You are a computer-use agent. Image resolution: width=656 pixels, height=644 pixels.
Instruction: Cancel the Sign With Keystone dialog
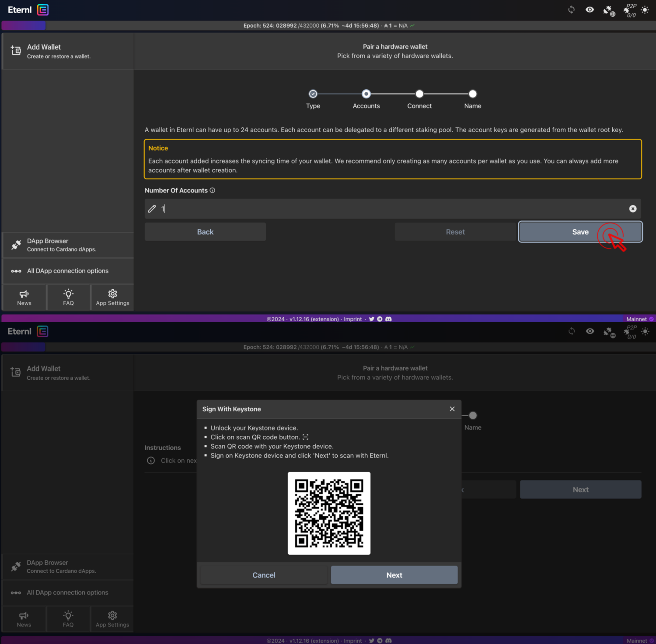pos(264,575)
